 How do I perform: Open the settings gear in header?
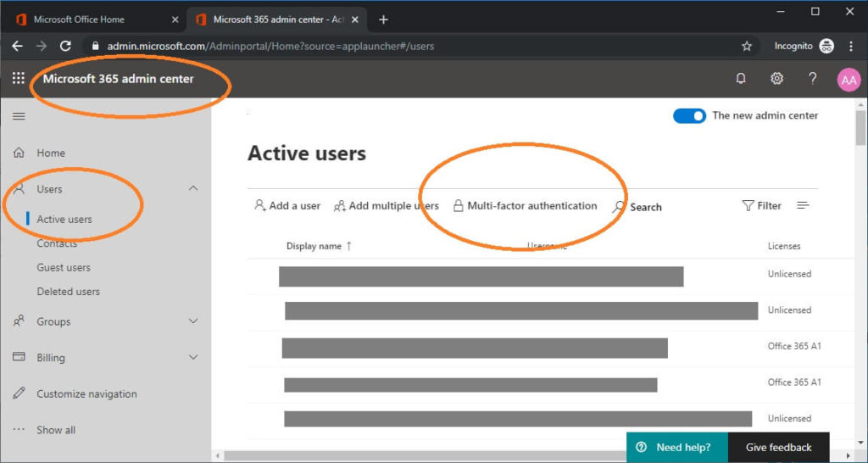click(776, 79)
